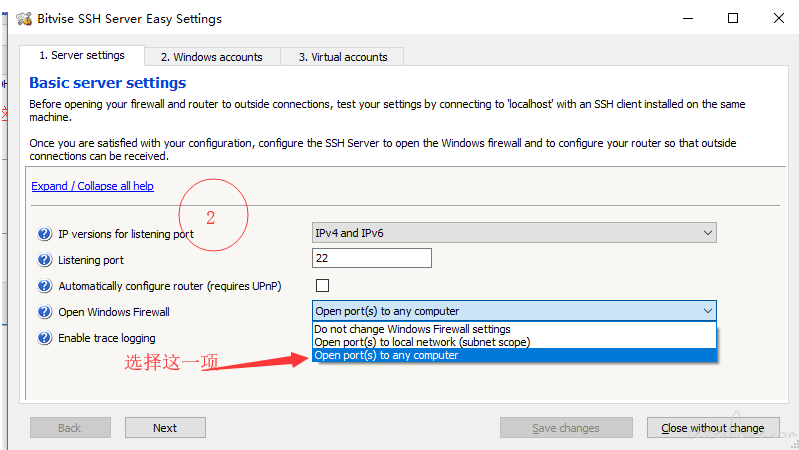Click the Bitvise app icon in title bar
Screen dimensions: 799x450
pyautogui.click(x=24, y=19)
